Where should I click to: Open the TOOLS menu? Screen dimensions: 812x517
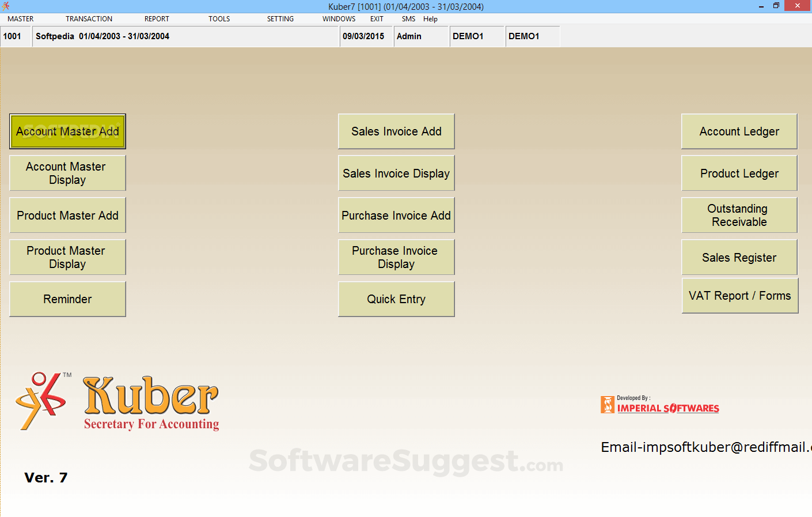(219, 18)
